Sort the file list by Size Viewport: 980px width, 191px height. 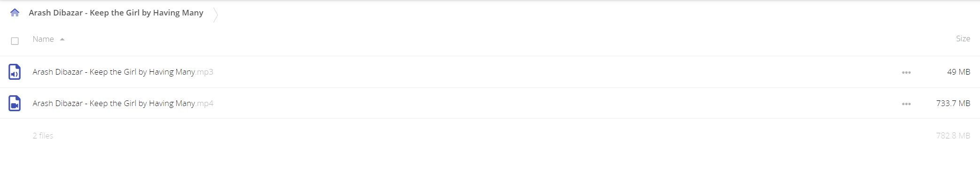pyautogui.click(x=963, y=38)
